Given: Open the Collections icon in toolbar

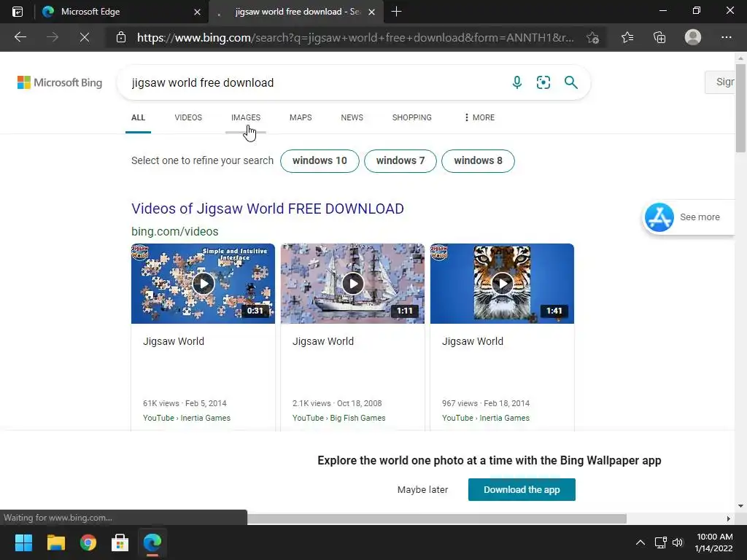Looking at the screenshot, I should tap(659, 37).
